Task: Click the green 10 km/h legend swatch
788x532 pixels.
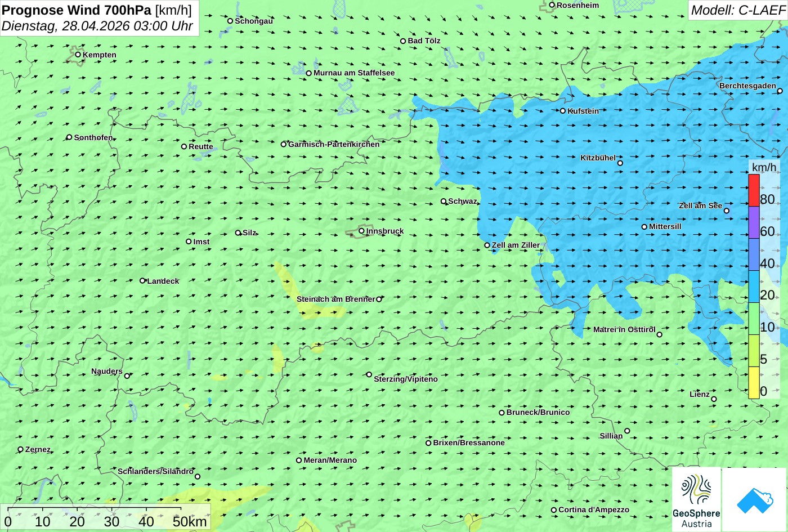Action: [754, 319]
